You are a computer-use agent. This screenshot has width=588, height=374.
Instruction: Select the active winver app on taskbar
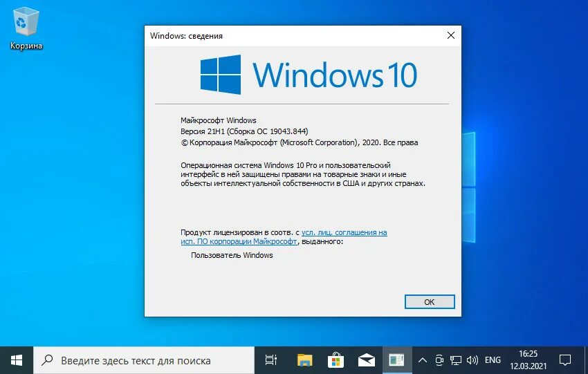(x=397, y=360)
